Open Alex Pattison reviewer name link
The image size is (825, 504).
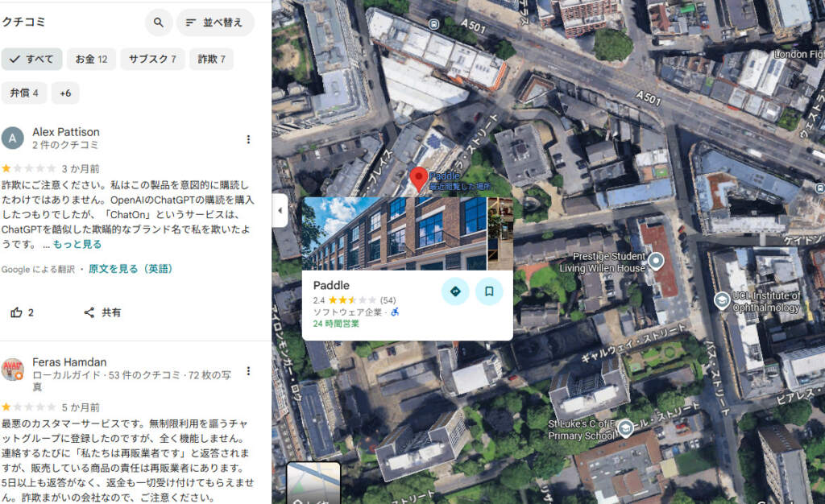point(66,132)
